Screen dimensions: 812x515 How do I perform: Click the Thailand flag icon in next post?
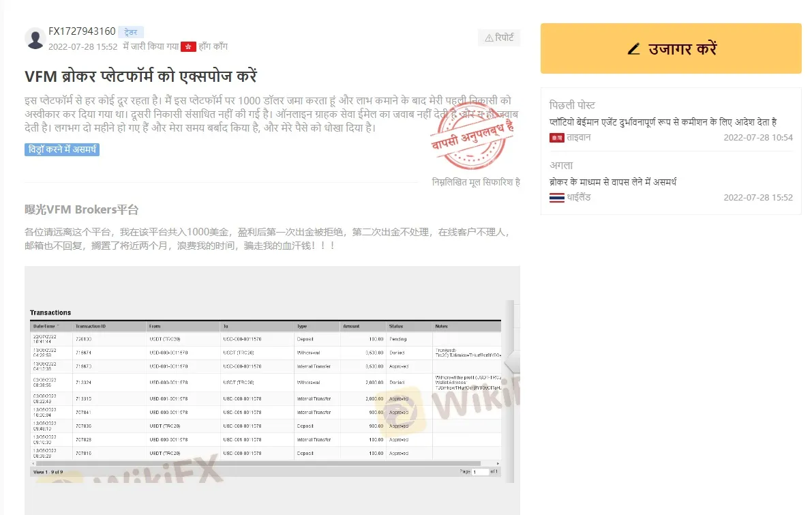557,198
